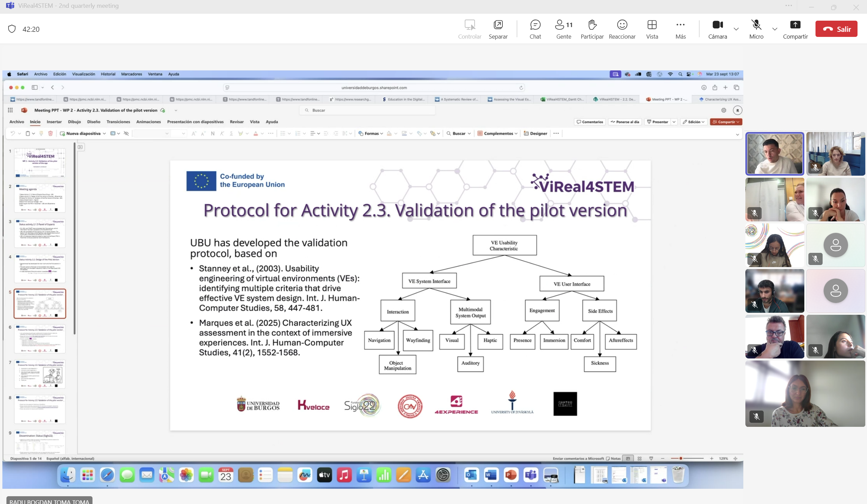Click the presenter name label RADU BOGDAN TOMA
867x504 pixels.
tap(49, 501)
